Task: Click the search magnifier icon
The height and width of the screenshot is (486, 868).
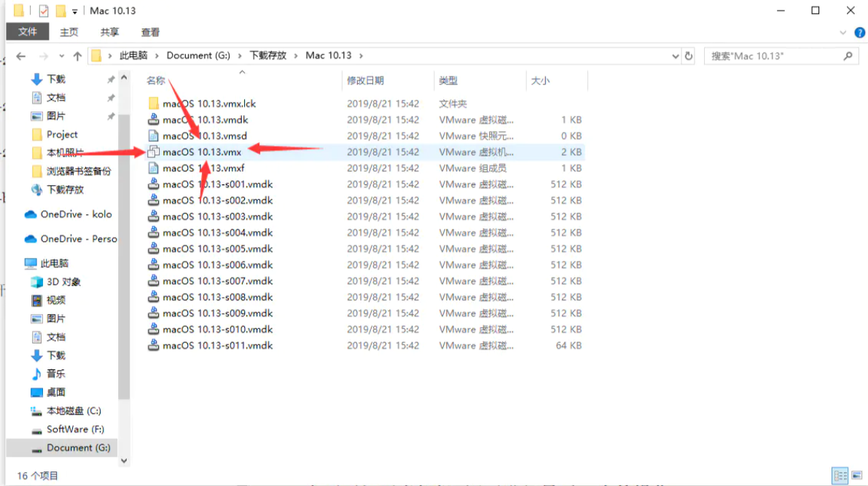Action: click(x=848, y=56)
